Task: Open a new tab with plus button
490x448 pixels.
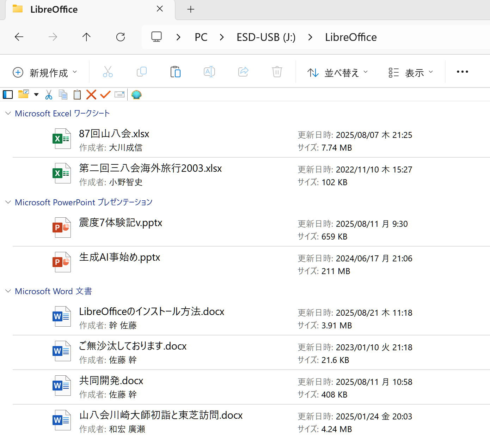Action: click(191, 9)
